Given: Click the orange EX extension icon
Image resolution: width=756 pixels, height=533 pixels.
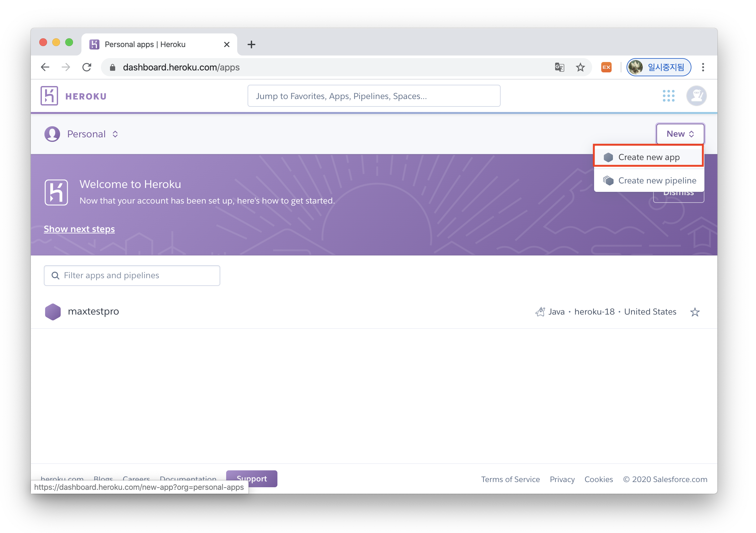Looking at the screenshot, I should click(x=606, y=68).
